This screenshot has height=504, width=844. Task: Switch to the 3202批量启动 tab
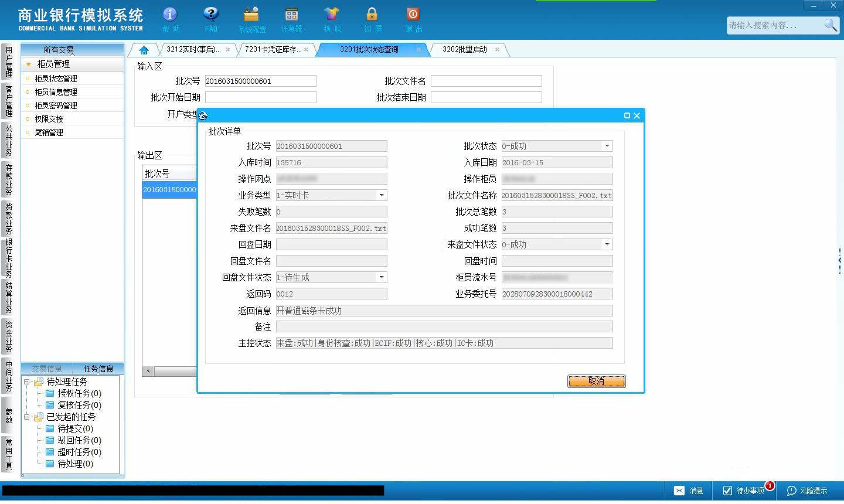pyautogui.click(x=465, y=50)
